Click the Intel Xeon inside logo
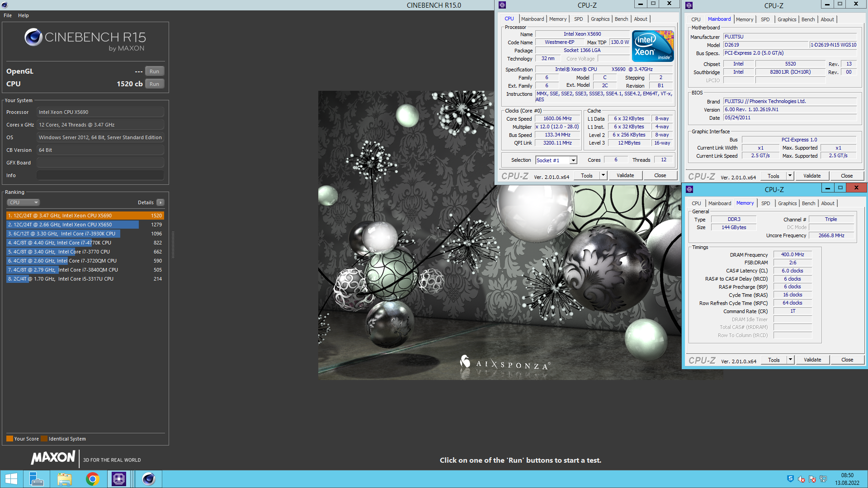The image size is (868, 488). coord(652,46)
